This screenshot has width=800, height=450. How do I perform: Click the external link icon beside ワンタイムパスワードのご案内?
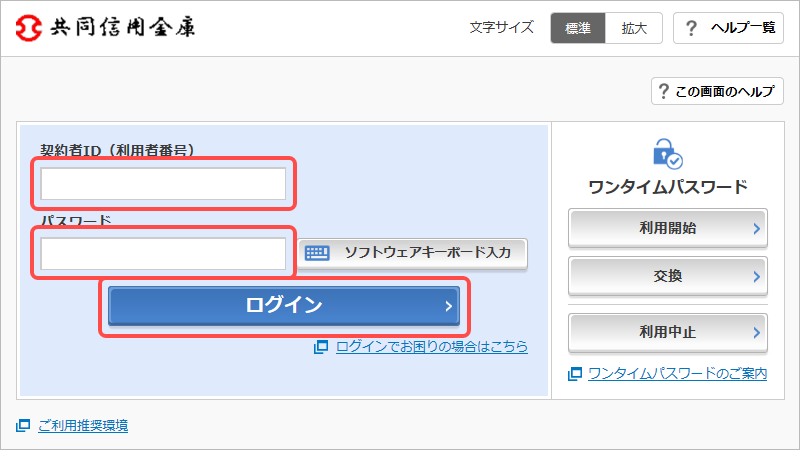coord(574,374)
